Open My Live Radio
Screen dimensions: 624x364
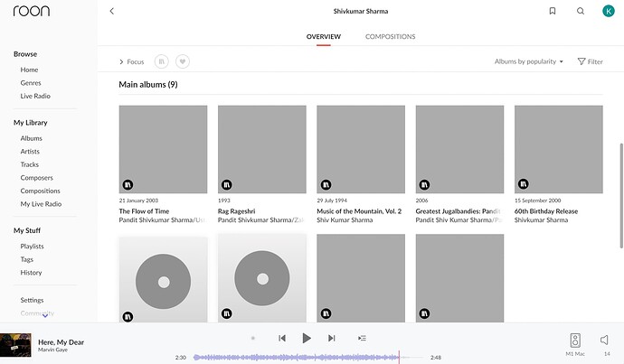coord(41,204)
